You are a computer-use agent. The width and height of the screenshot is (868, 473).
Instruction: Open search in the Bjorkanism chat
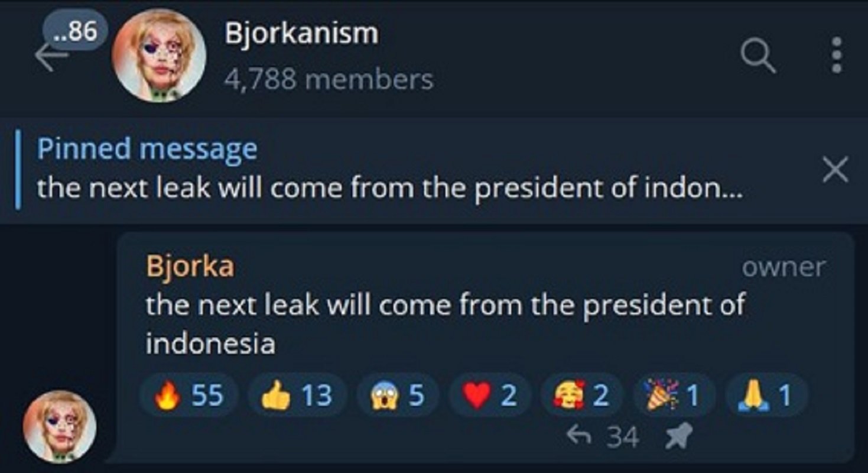pyautogui.click(x=758, y=56)
